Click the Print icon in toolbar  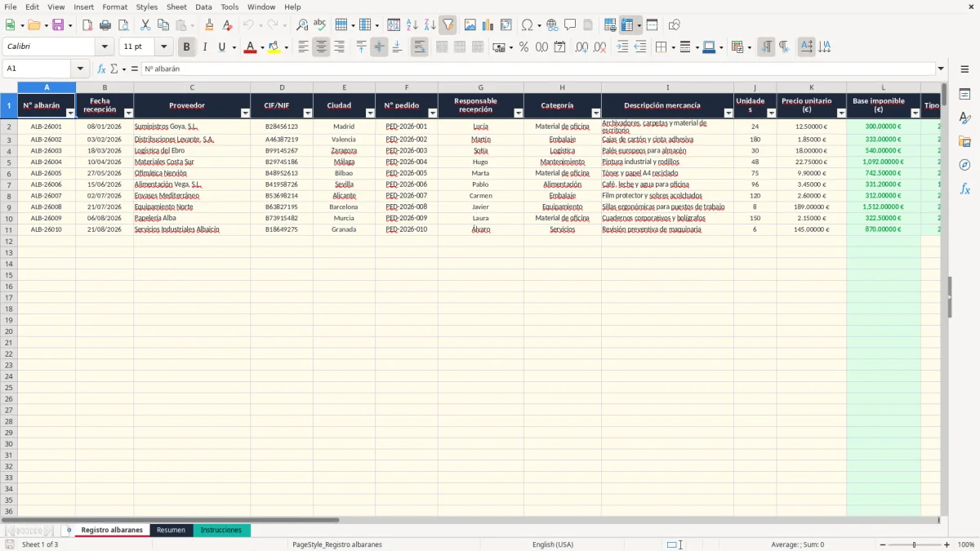pos(105,25)
